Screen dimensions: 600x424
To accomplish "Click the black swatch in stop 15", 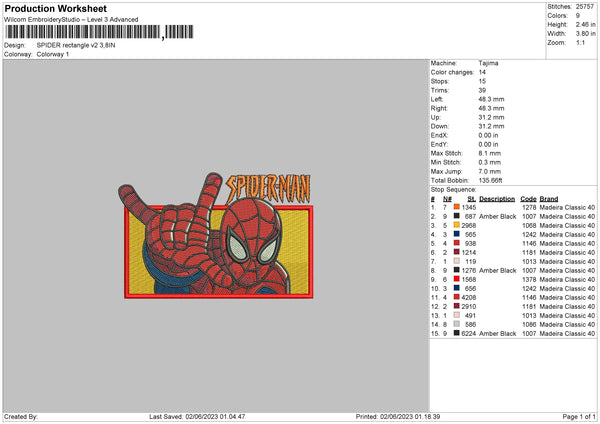I will click(x=456, y=333).
